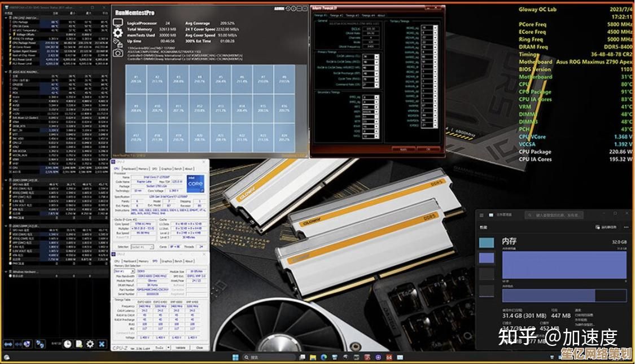This screenshot has height=364, width=635.
Task: Click Task Manager run new task button
Action: click(x=606, y=227)
